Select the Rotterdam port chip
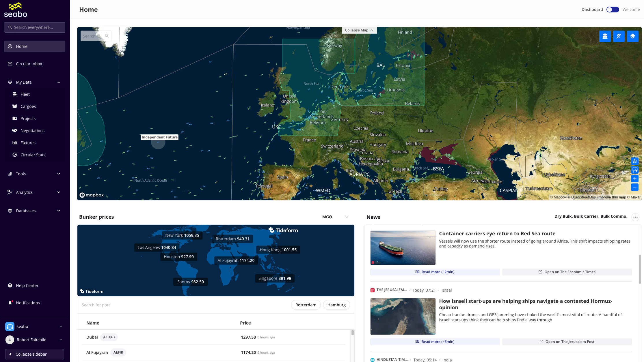 tap(306, 305)
